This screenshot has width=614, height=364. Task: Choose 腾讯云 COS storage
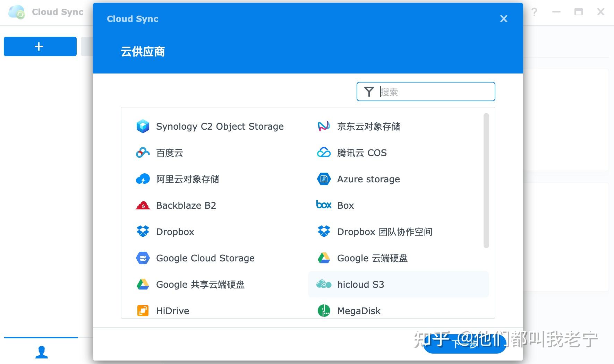pos(362,153)
